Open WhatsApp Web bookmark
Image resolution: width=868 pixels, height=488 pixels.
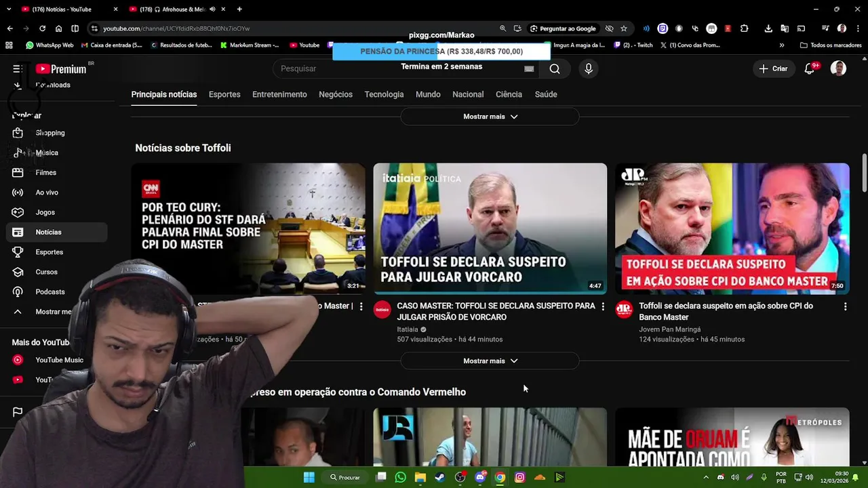pos(50,45)
